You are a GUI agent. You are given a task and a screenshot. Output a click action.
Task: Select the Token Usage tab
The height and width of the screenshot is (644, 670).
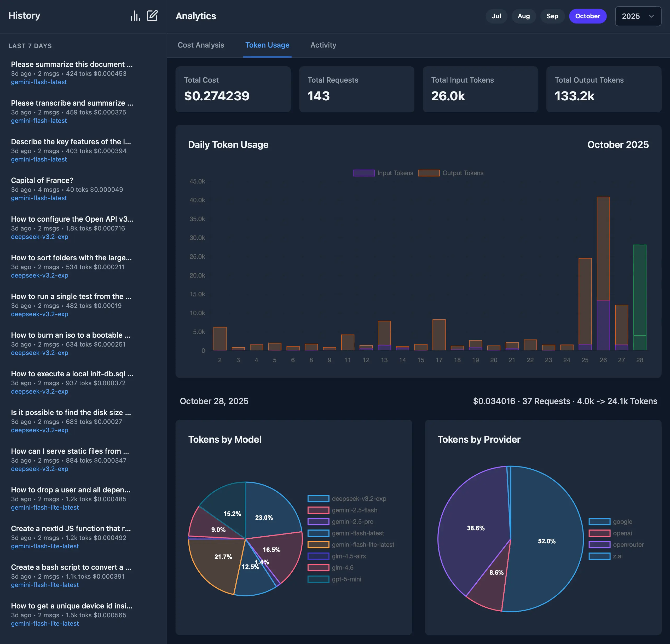click(x=267, y=45)
